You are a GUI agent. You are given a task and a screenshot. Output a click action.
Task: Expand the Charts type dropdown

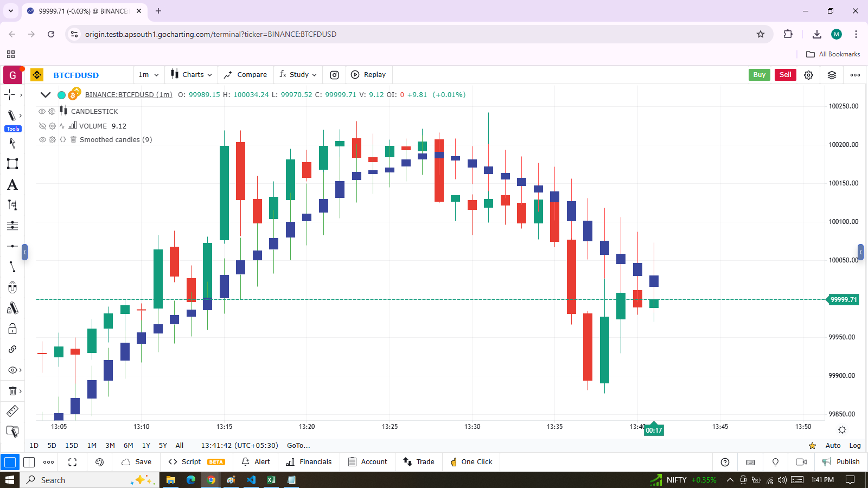[191, 75]
